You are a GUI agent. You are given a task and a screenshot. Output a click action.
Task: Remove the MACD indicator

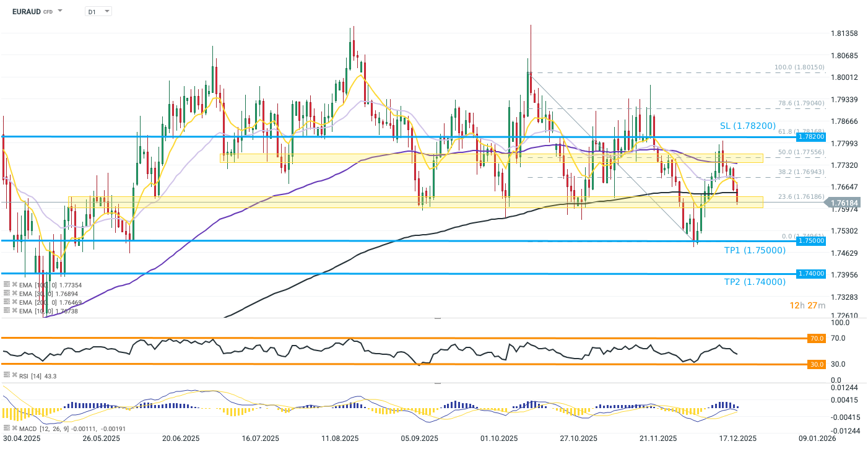click(15, 429)
